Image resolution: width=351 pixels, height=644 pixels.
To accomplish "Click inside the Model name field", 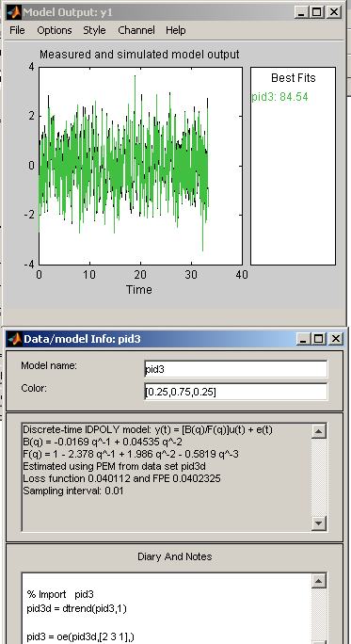I will 236,369.
